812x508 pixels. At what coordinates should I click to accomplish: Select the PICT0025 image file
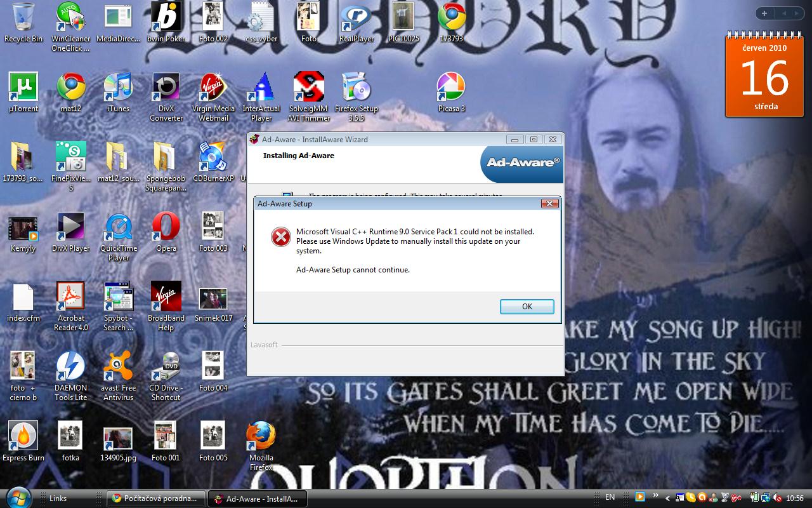click(x=403, y=22)
